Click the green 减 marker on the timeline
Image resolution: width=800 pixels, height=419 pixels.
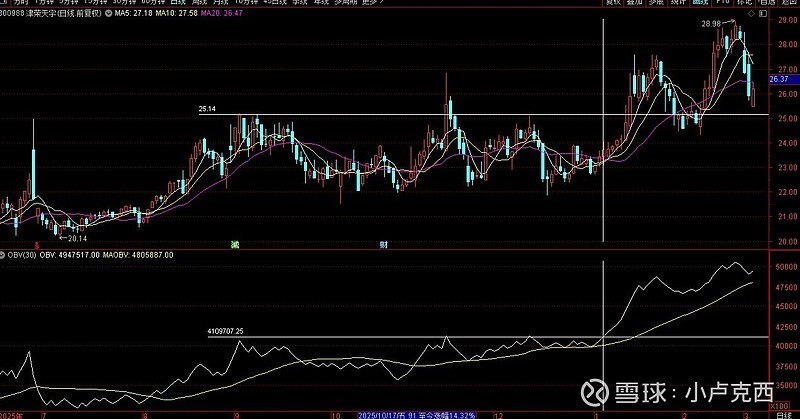pos(235,245)
